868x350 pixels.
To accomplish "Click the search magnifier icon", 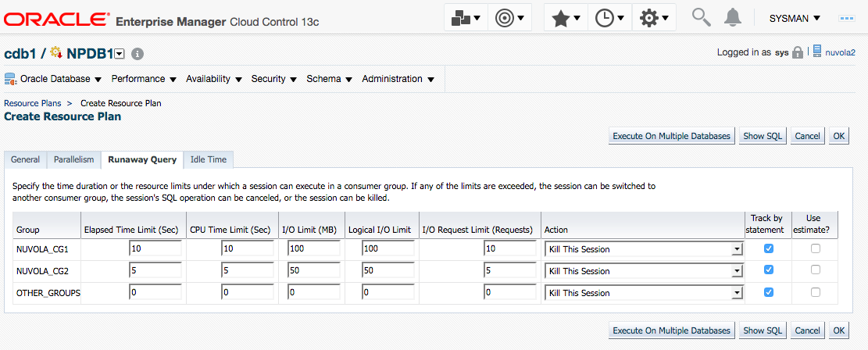I will click(x=702, y=18).
